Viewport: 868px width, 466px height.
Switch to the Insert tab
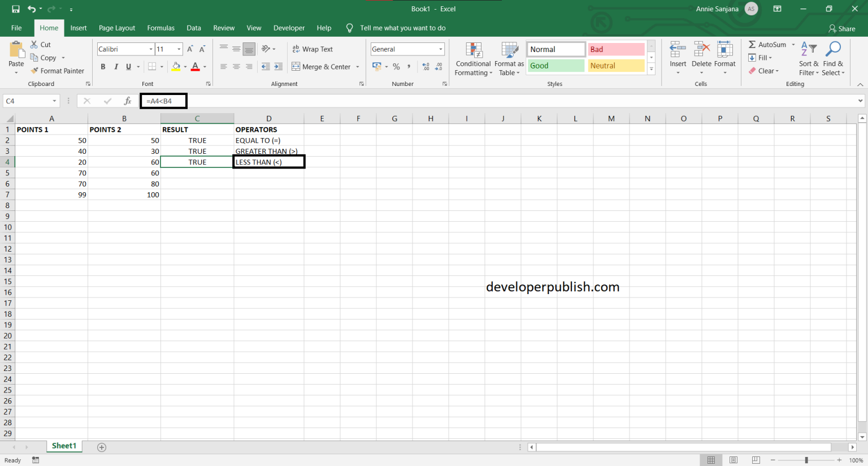tap(79, 28)
